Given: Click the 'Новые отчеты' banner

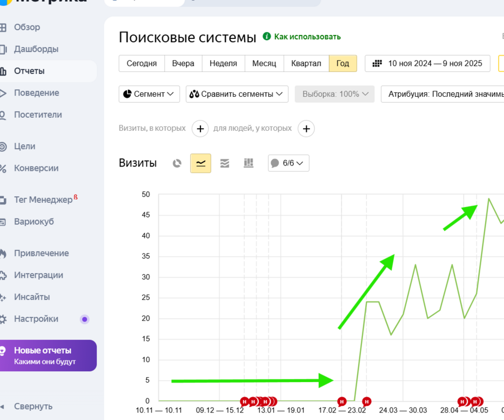Looking at the screenshot, I should pyautogui.click(x=48, y=356).
